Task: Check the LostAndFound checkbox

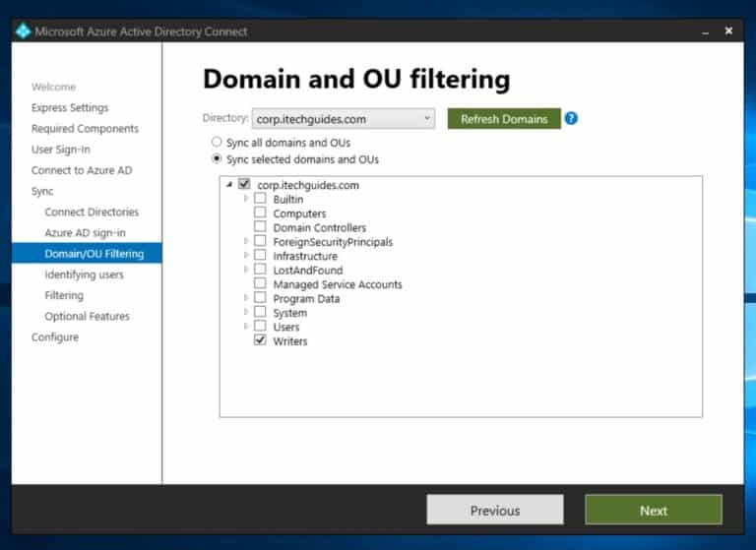Action: pos(260,269)
